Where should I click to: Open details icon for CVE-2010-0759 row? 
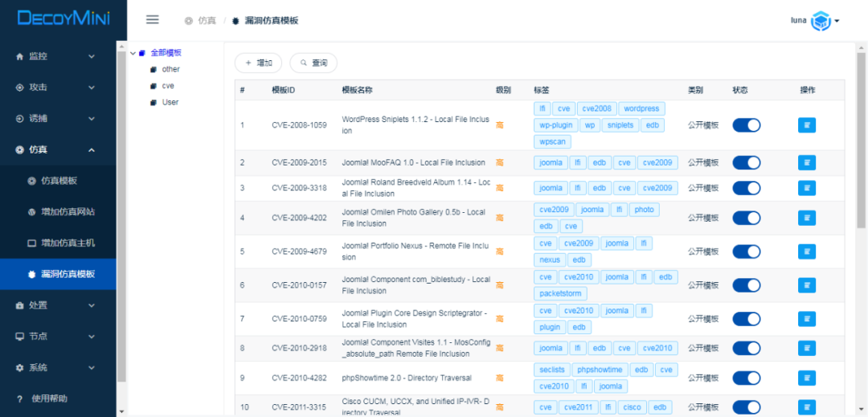click(x=807, y=319)
